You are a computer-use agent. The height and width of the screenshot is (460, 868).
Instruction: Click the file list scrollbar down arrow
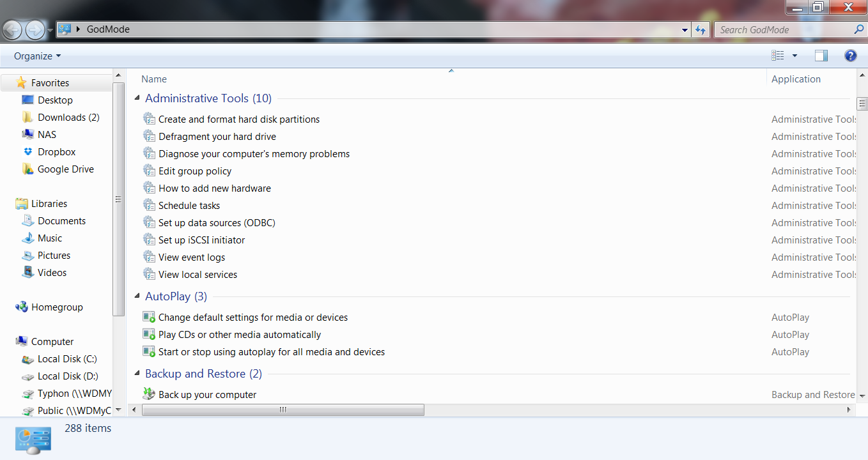pos(862,395)
